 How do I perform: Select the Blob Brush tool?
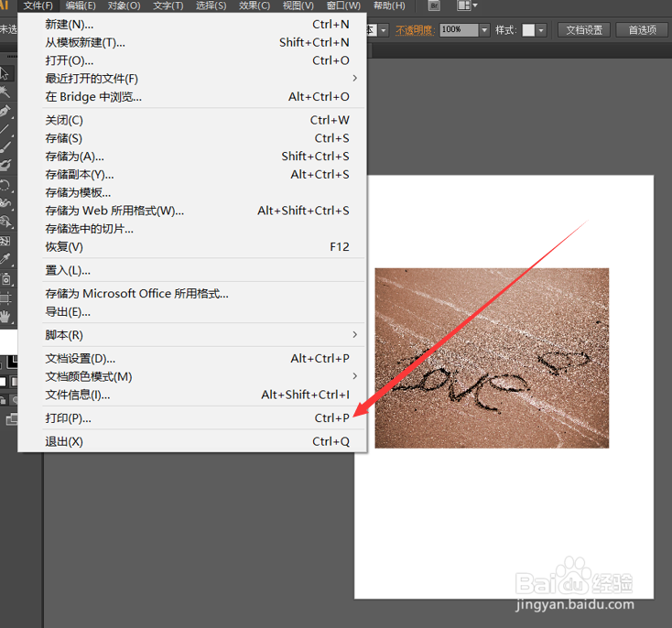pos(5,165)
